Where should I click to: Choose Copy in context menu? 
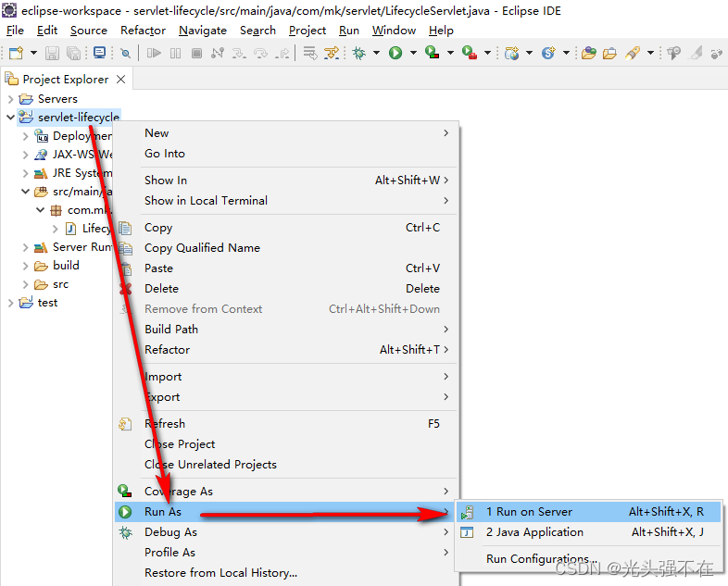tap(285, 228)
